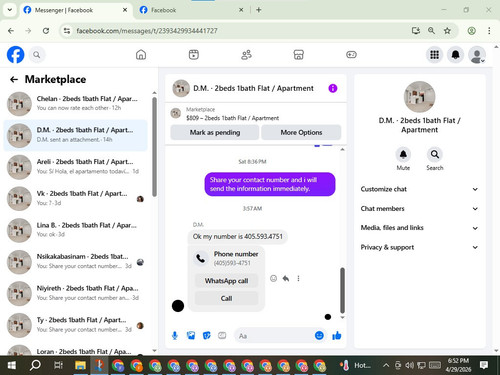Switch to the Messenger | Facebook tab
This screenshot has width=500, height=375.
75,10
